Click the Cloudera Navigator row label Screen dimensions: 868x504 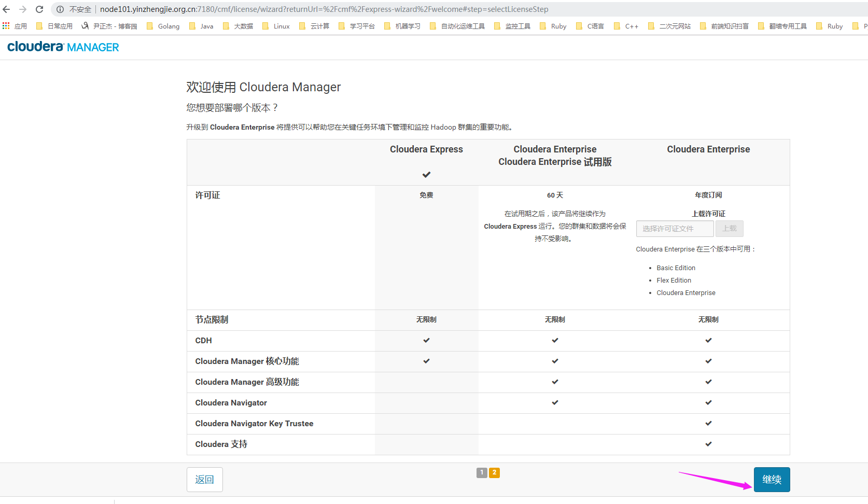(231, 403)
